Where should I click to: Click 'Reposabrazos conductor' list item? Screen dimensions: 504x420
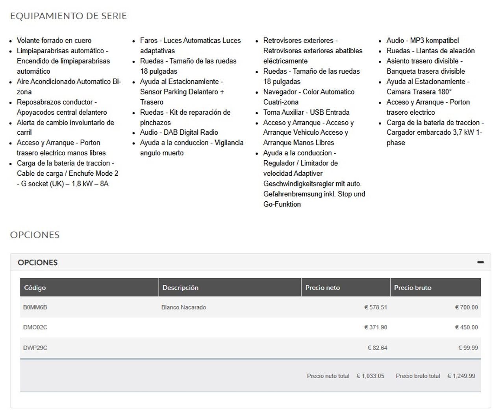pos(62,107)
